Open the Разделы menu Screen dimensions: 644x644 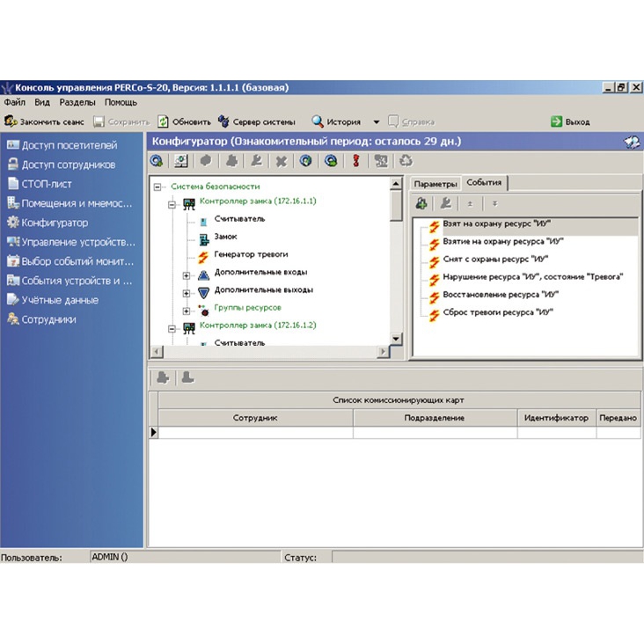pyautogui.click(x=77, y=102)
